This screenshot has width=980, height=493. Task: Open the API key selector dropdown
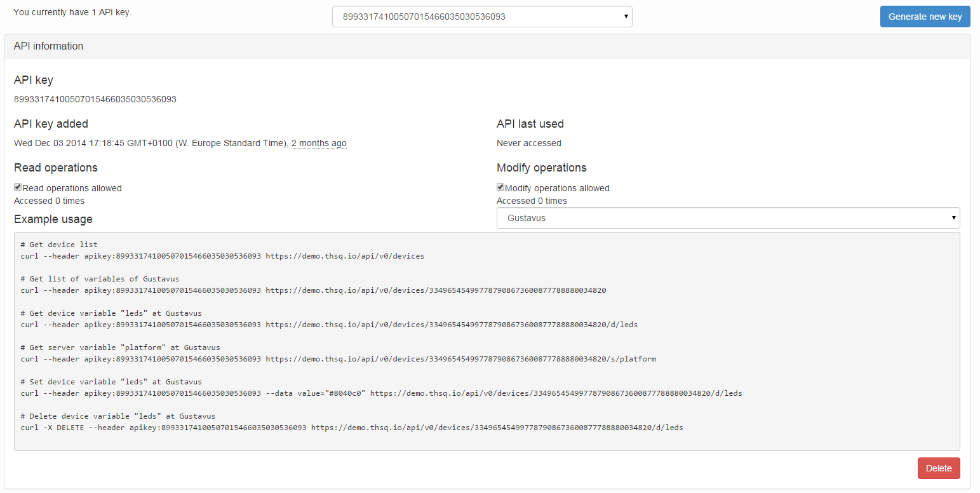click(482, 17)
